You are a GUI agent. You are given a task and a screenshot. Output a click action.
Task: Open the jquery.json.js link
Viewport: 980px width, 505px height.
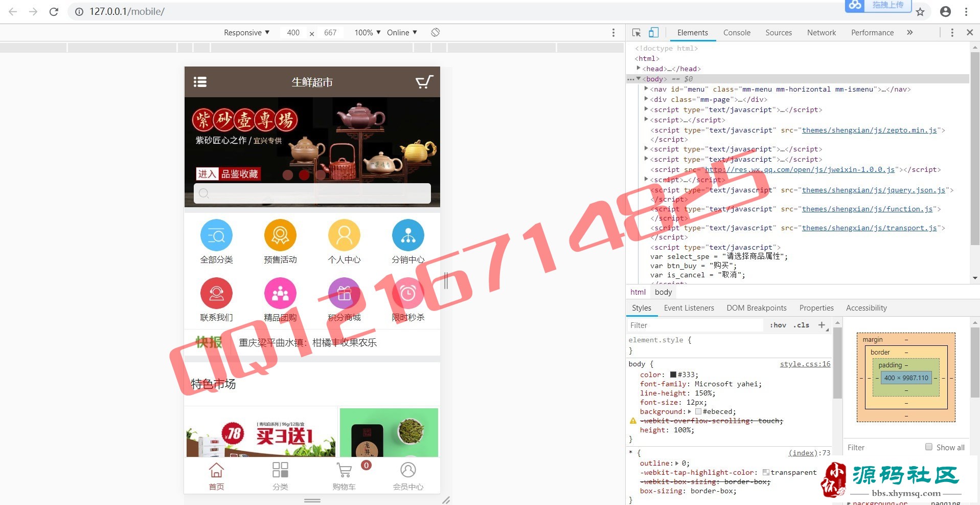874,190
